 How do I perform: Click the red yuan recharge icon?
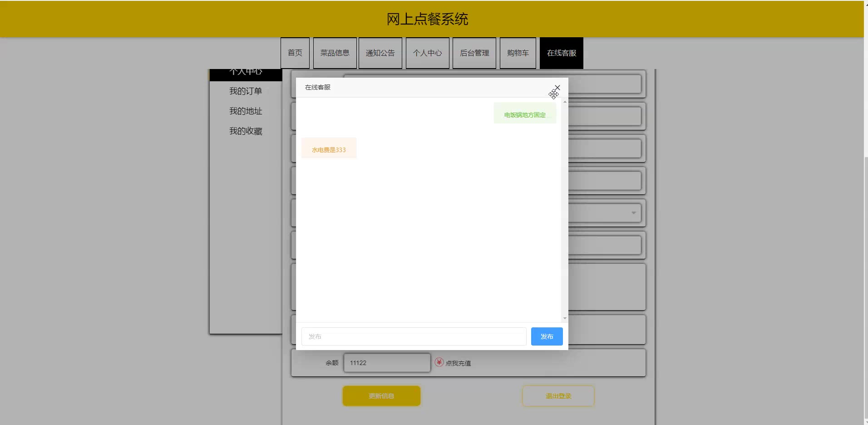[x=439, y=362]
